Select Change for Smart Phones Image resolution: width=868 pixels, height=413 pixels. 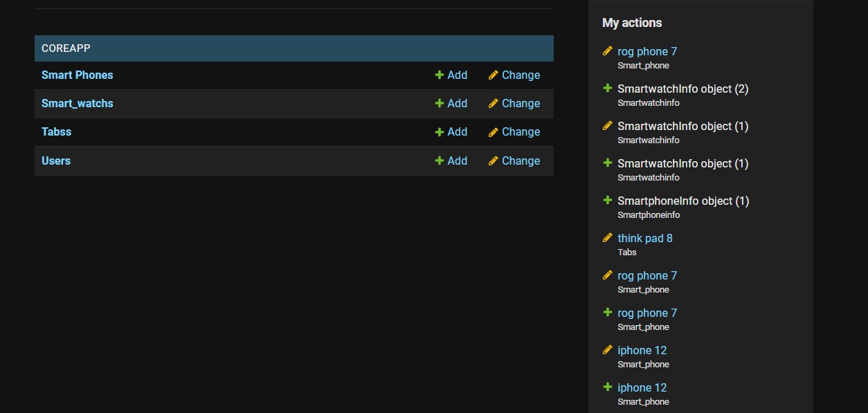point(514,75)
